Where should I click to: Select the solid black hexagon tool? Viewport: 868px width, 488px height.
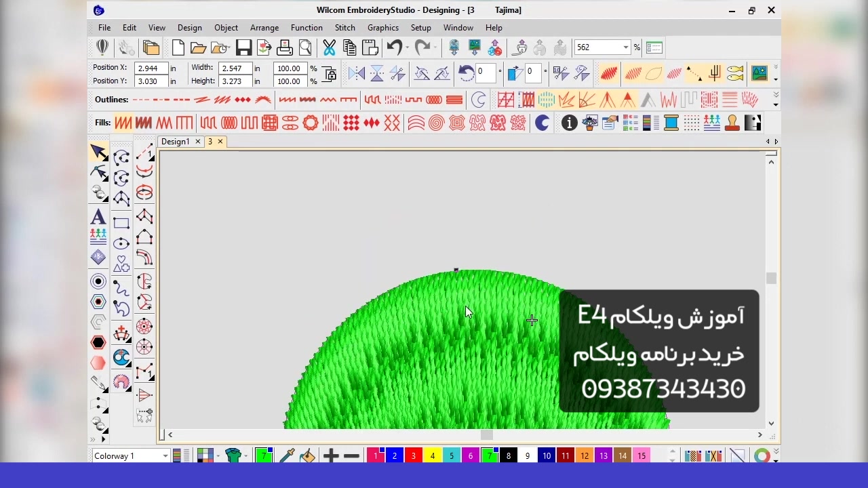coord(98,342)
